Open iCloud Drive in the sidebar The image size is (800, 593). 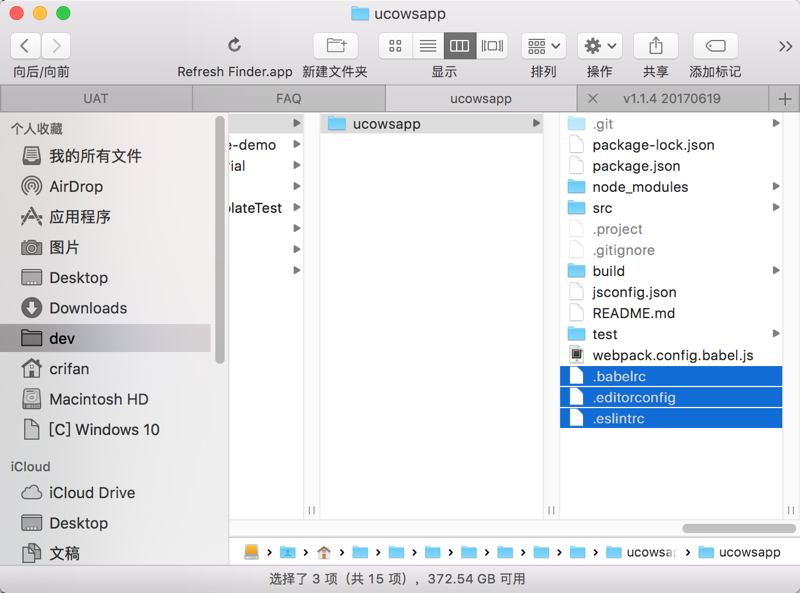click(x=106, y=492)
